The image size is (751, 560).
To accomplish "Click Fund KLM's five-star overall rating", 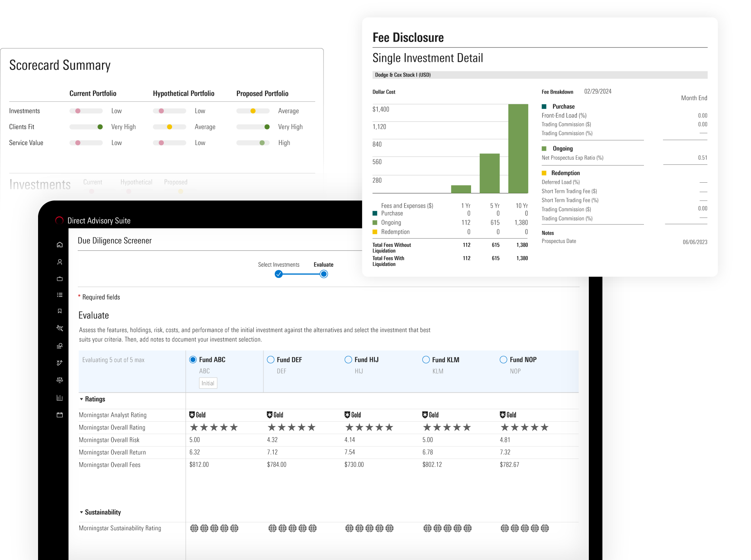I will (x=447, y=427).
